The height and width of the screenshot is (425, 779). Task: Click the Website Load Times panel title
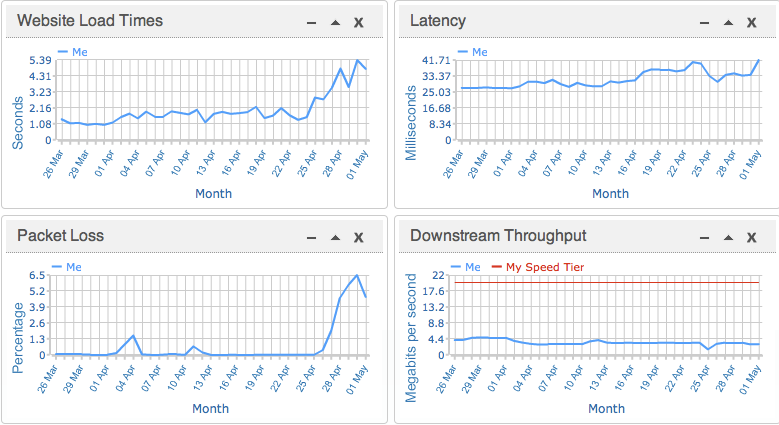pyautogui.click(x=90, y=20)
